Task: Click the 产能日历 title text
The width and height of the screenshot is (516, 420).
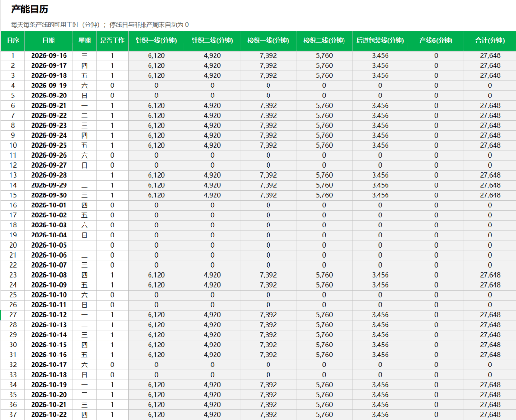Action: click(x=30, y=9)
